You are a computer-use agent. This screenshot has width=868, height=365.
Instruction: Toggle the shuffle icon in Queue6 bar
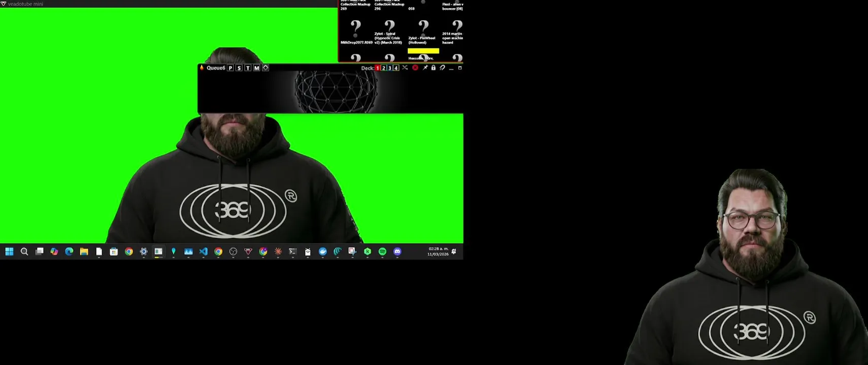tap(405, 67)
